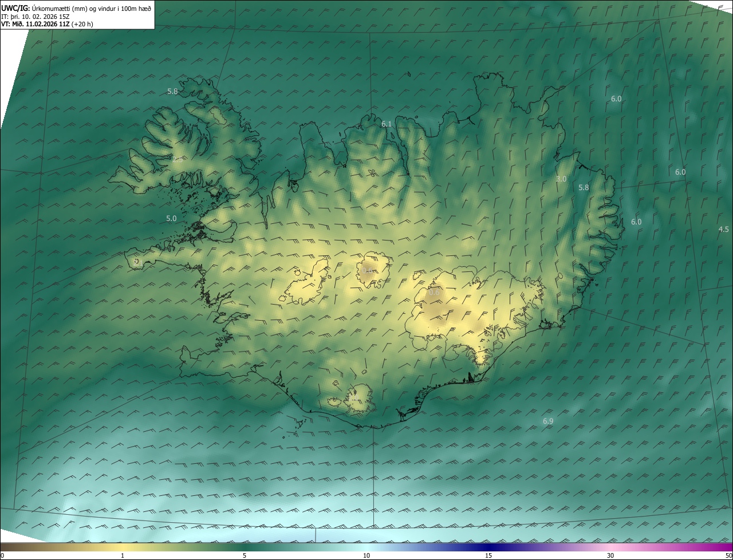Click the "UWC/IG: Úrkomumætti (mm)" title line
Image resolution: width=733 pixels, height=560 pixels.
[x=76, y=9]
